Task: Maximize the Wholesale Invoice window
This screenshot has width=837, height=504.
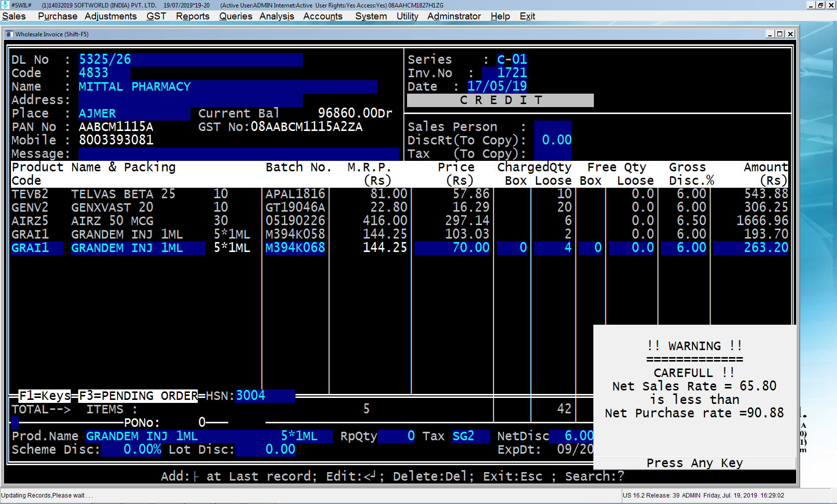Action: tap(780, 34)
